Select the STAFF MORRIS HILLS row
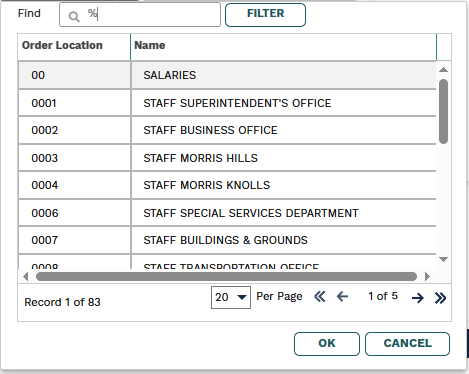The width and height of the screenshot is (469, 374). pyautogui.click(x=227, y=158)
